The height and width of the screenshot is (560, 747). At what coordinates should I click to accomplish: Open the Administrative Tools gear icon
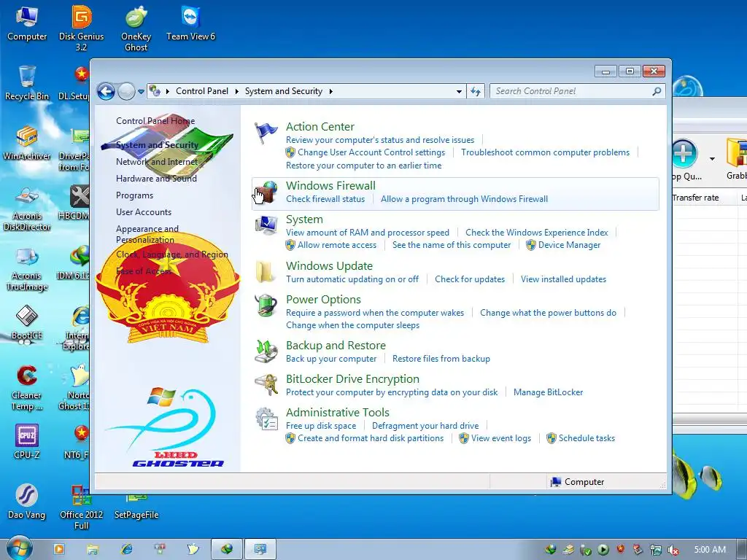coord(266,419)
